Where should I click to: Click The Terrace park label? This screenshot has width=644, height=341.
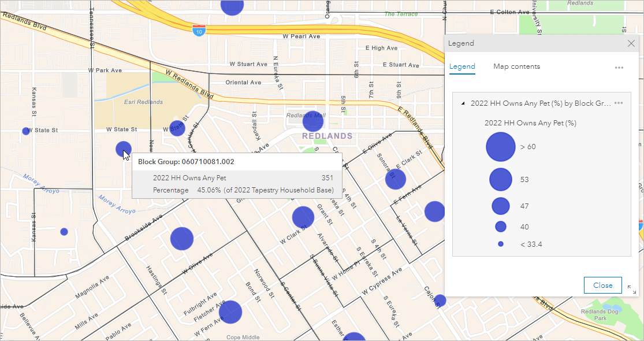pyautogui.click(x=401, y=14)
